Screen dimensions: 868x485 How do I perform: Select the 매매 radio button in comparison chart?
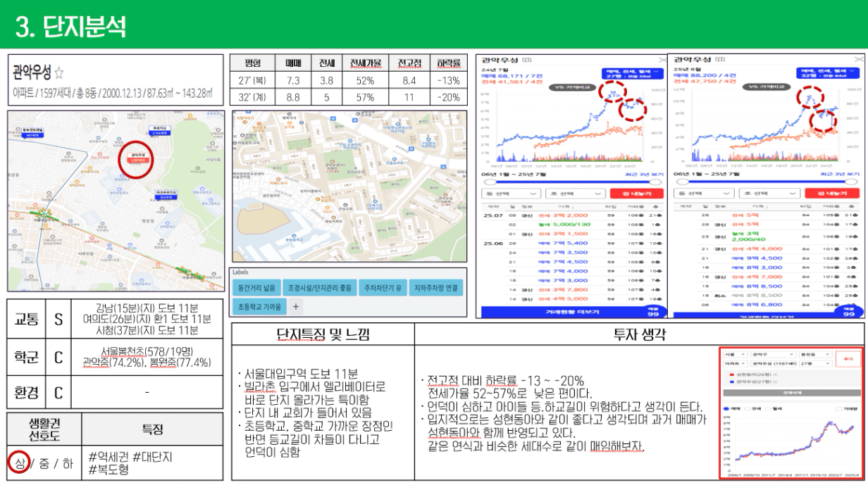(x=726, y=408)
